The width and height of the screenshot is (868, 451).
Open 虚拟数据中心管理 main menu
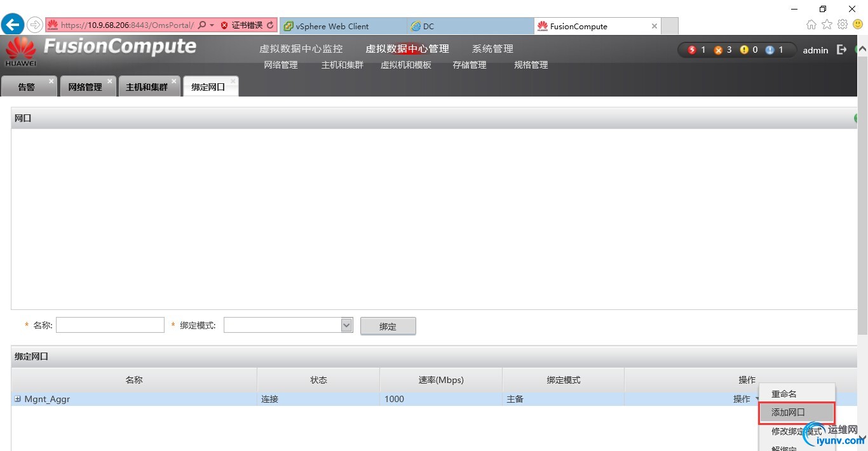[407, 49]
